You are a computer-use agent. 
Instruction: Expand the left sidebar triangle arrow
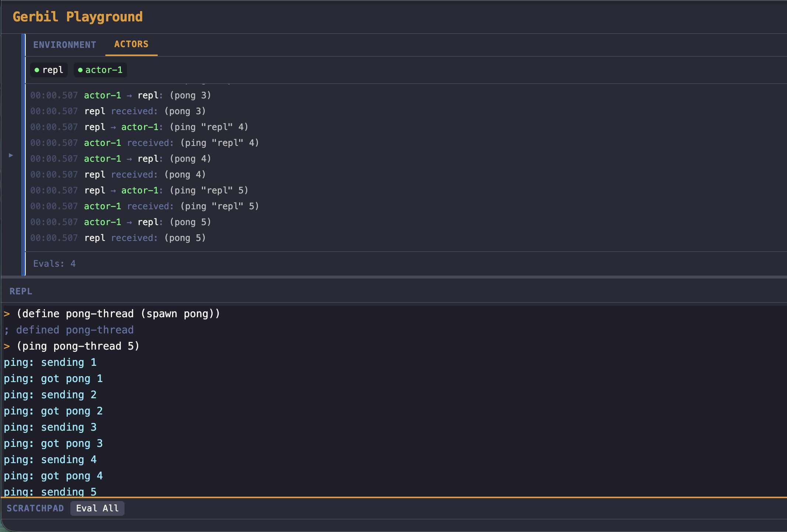(11, 155)
